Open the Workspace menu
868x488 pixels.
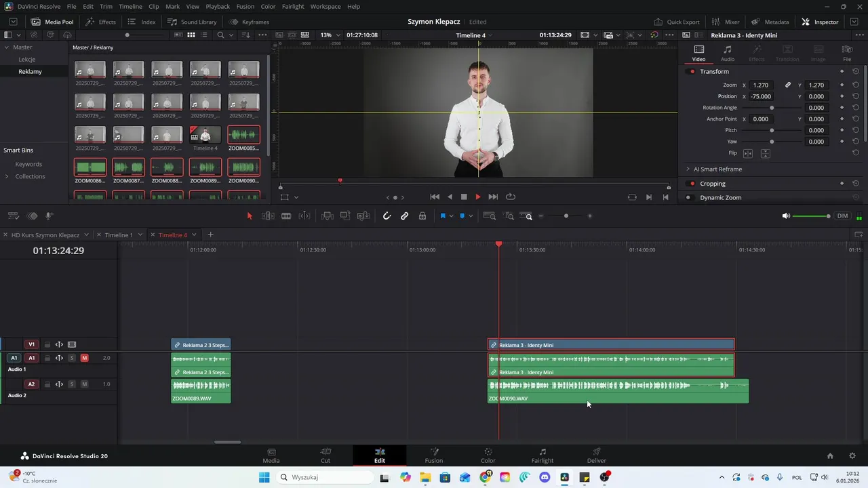(325, 6)
